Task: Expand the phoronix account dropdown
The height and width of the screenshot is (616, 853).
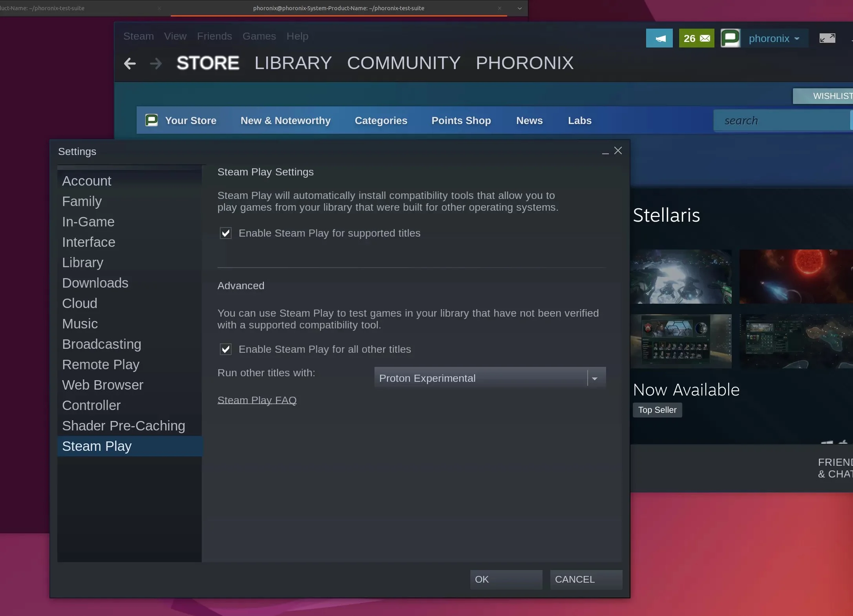Action: (x=797, y=38)
